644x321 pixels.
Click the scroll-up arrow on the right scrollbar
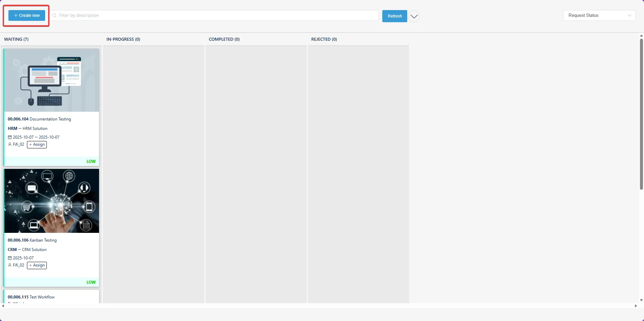point(641,36)
